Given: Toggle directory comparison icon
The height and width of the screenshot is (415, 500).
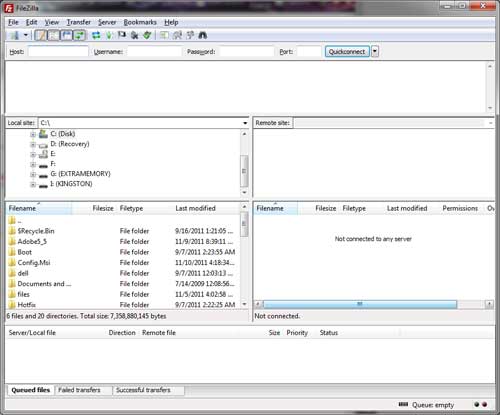Looking at the screenshot, I should 177,35.
